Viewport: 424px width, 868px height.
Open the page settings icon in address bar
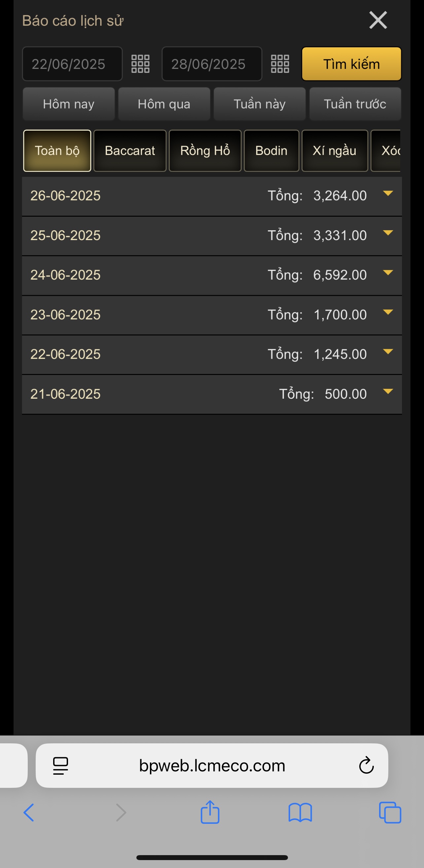pyautogui.click(x=61, y=765)
